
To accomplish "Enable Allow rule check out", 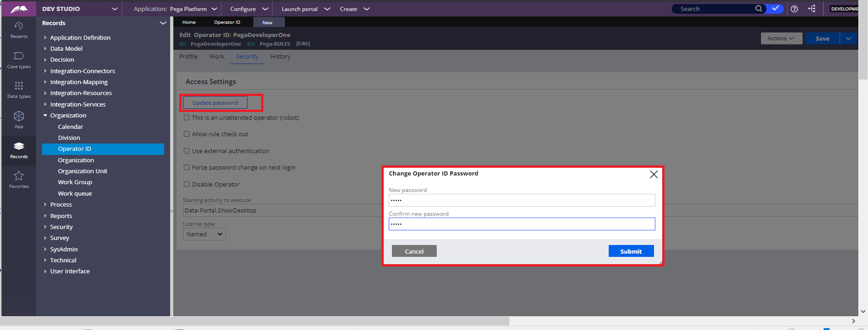I will click(187, 134).
